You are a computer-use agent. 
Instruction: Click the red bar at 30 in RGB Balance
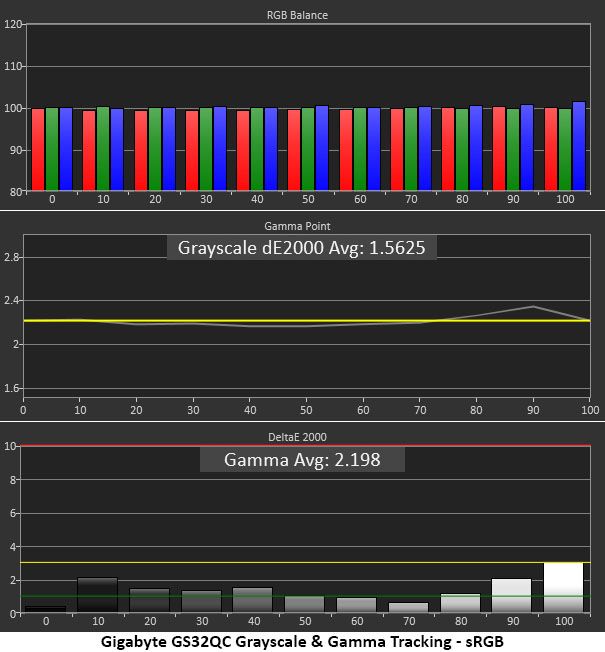[x=192, y=150]
